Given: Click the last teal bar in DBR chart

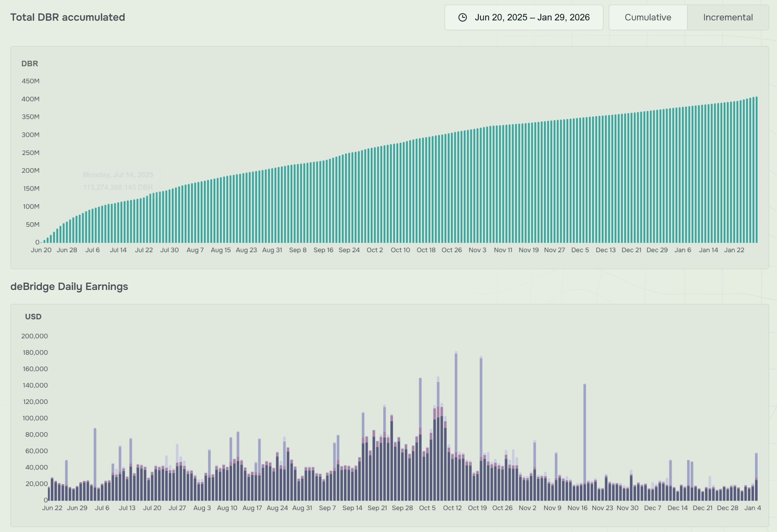Looking at the screenshot, I should 756,170.
